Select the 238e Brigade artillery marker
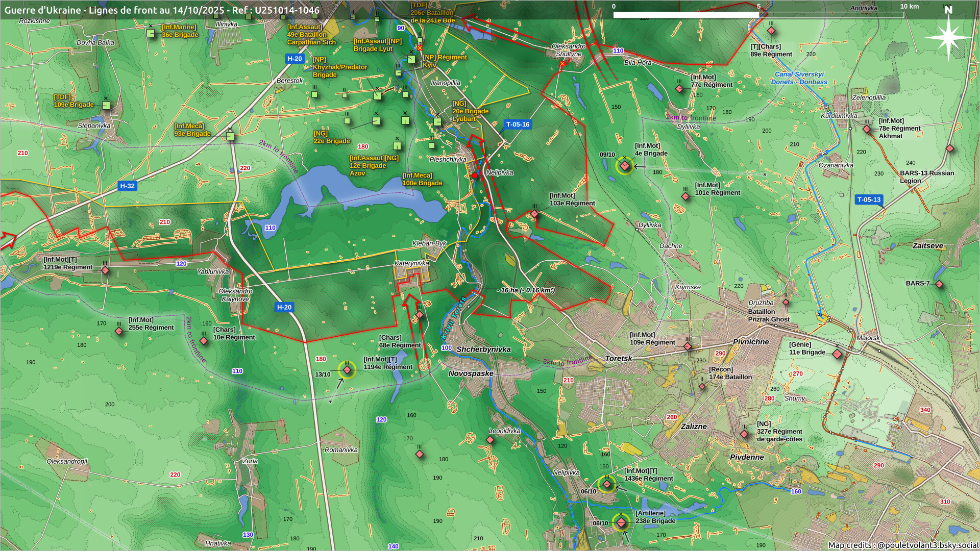 coord(621,523)
